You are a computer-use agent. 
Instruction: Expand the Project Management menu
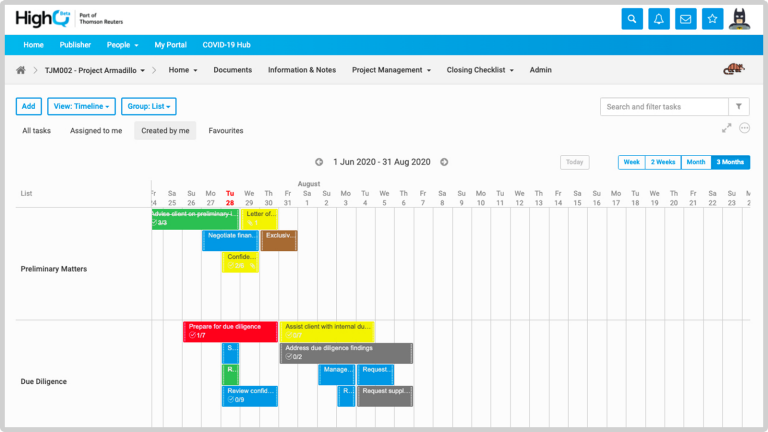point(391,70)
